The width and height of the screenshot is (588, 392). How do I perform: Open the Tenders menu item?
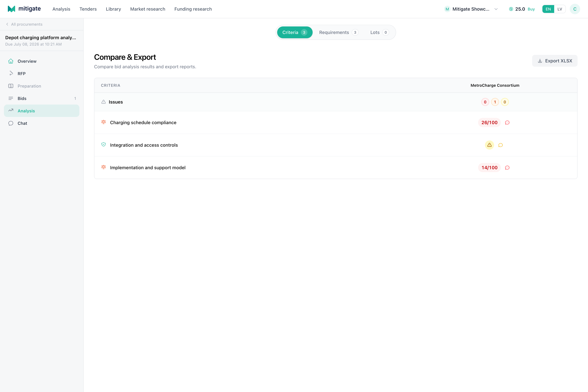point(88,9)
